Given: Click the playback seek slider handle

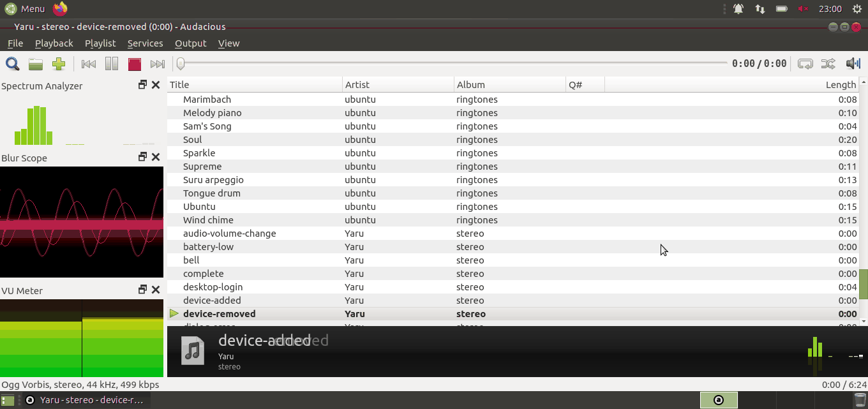Looking at the screenshot, I should (181, 64).
